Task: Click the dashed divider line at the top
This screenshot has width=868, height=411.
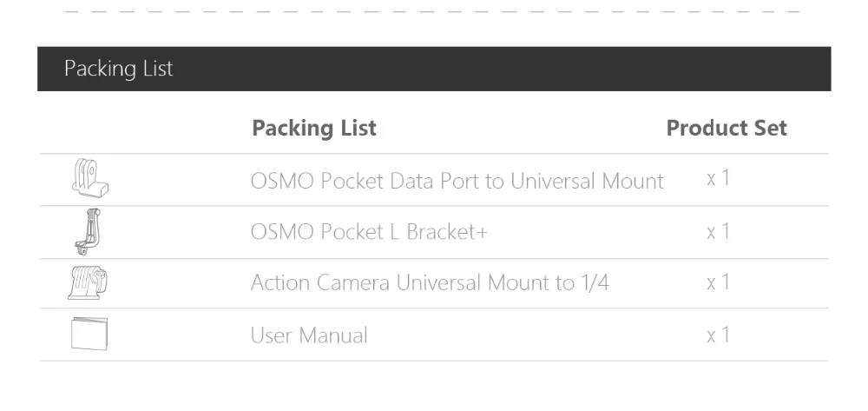Action: coord(434,12)
